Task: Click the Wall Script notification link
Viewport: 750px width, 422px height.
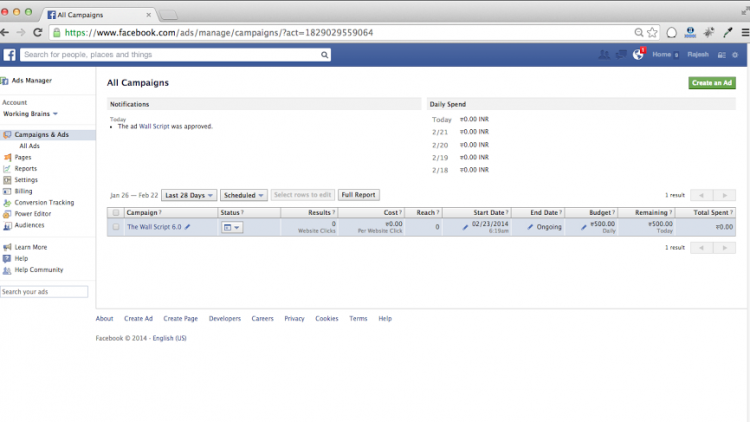Action: [154, 126]
